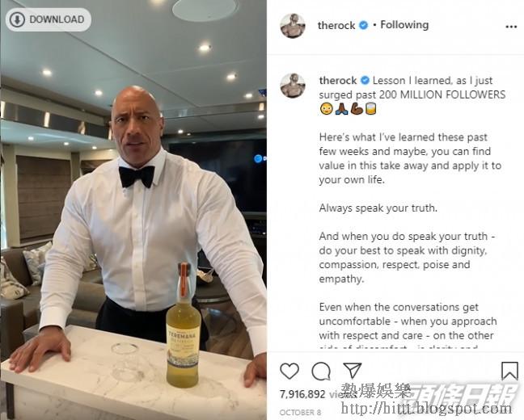Screen dimensions: 524x420
Task: Click therock username in the caption
Action: pyautogui.click(x=338, y=81)
